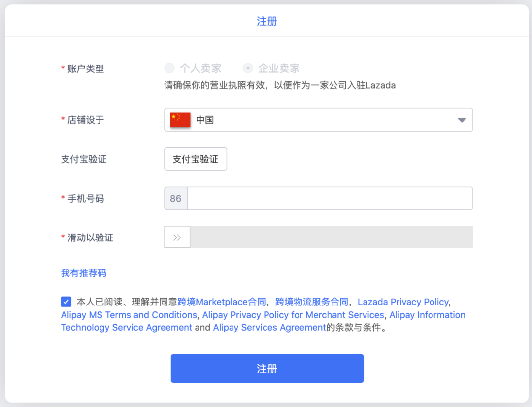The image size is (532, 407).
Task: Click the dropdown arrow next to 中国
Action: coord(462,119)
